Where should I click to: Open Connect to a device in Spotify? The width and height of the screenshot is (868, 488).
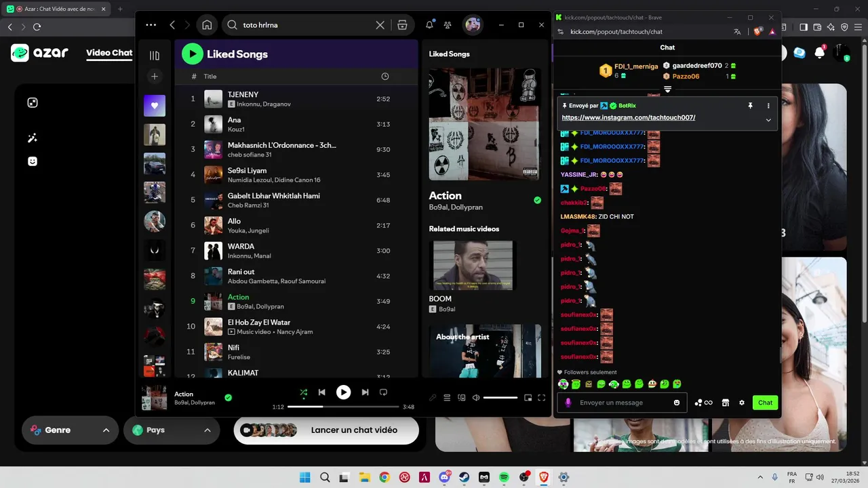tap(462, 398)
